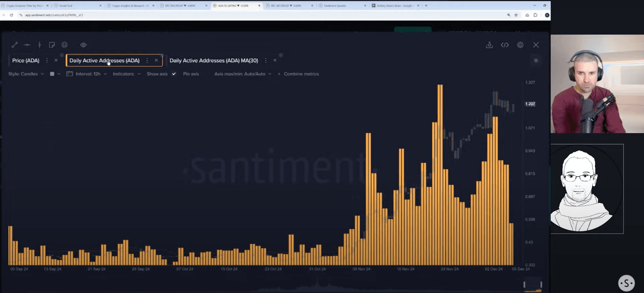Select Daily Active Addresses (ADA) MA(30) tab
The height and width of the screenshot is (293, 644).
tap(213, 60)
